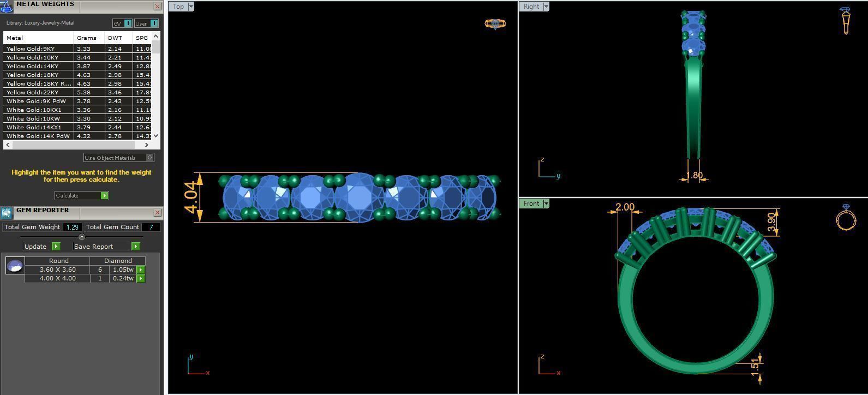Select the White Gold:9K PdW row
This screenshot has width=868, height=395.
77,101
